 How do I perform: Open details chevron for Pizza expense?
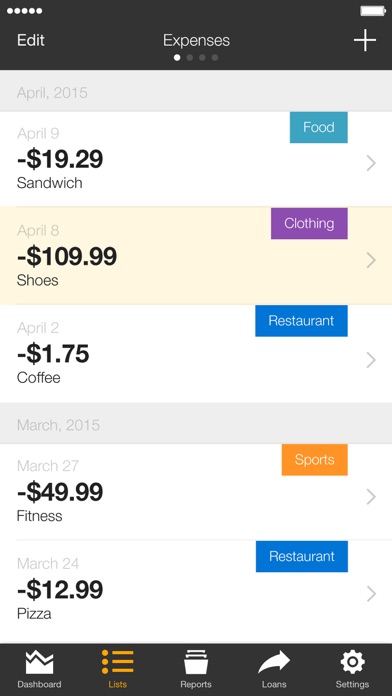[372, 594]
